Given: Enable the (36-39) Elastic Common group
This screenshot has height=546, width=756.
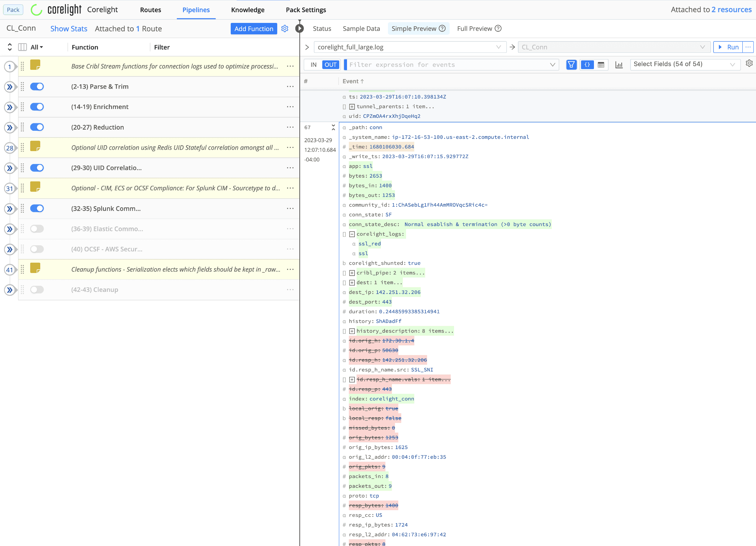Looking at the screenshot, I should point(37,229).
